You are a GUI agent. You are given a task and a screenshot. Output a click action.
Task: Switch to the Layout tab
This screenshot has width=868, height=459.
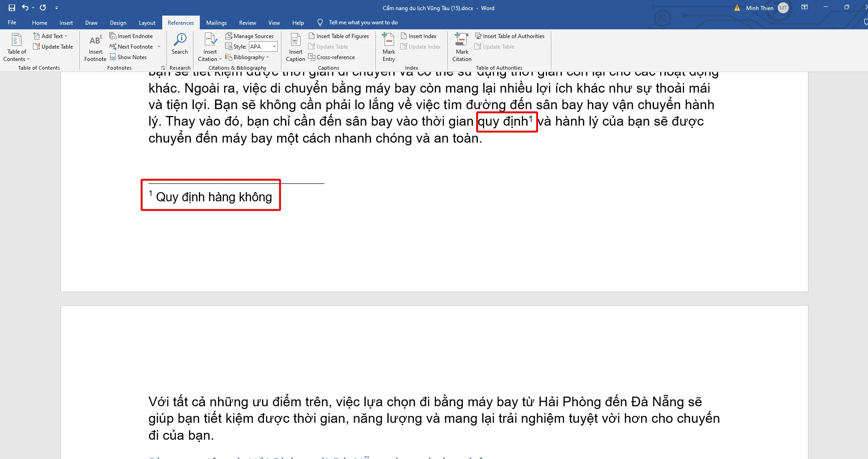pos(147,23)
